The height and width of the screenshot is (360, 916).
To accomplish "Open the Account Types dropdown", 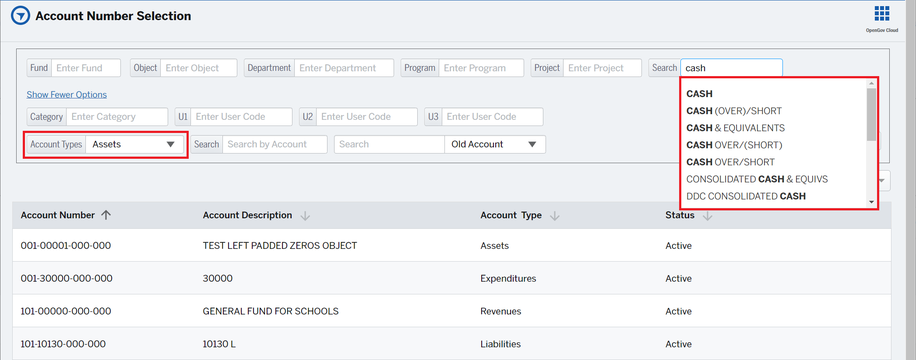I will pyautogui.click(x=135, y=144).
